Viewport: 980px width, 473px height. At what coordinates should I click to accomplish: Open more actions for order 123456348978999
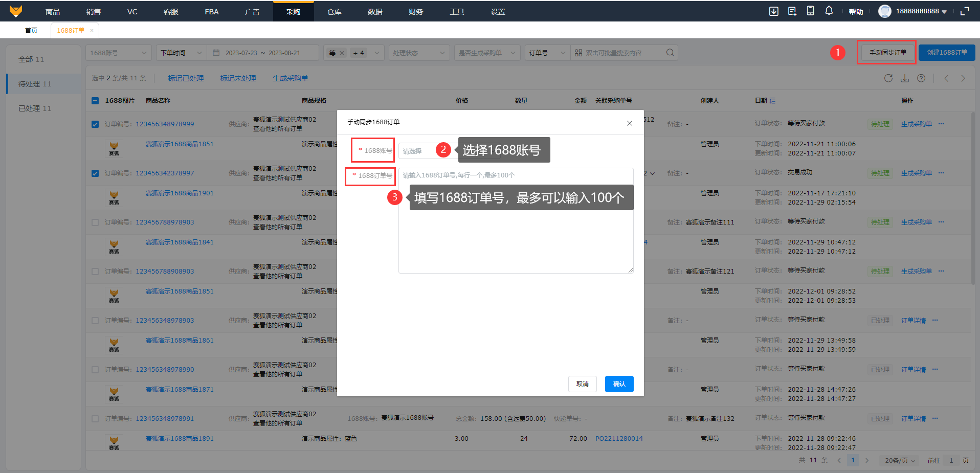coord(941,124)
